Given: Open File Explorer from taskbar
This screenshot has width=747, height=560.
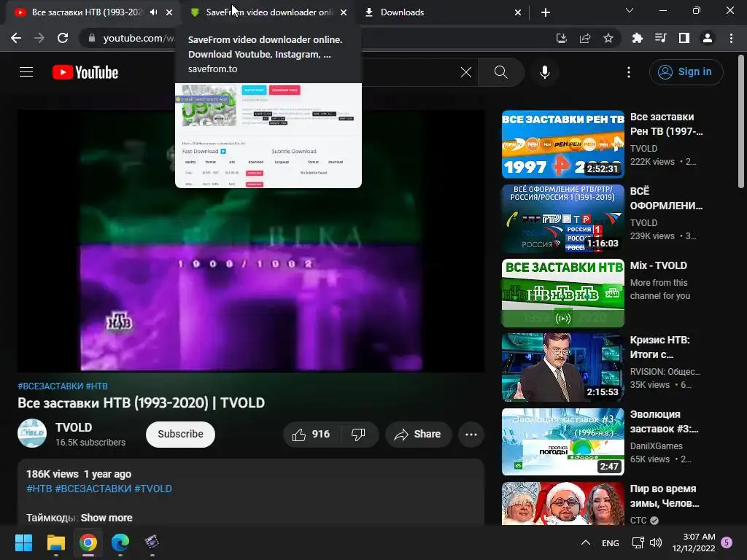Looking at the screenshot, I should coord(55,542).
